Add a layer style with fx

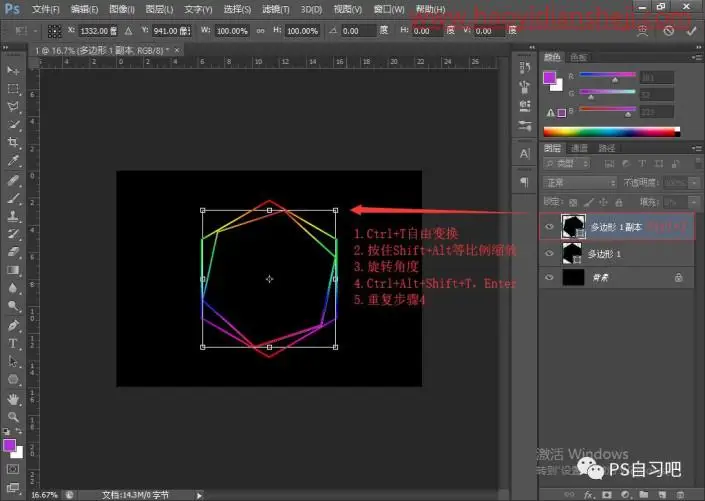[x=588, y=494]
